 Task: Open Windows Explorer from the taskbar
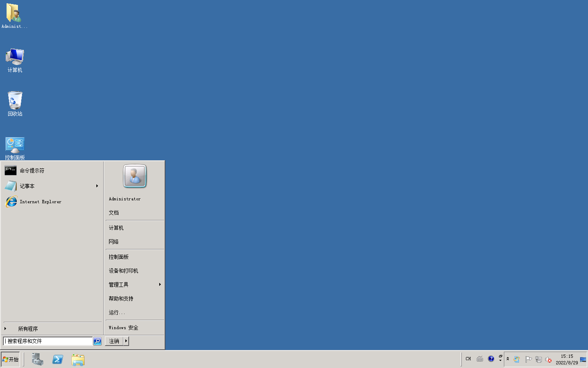point(78,359)
